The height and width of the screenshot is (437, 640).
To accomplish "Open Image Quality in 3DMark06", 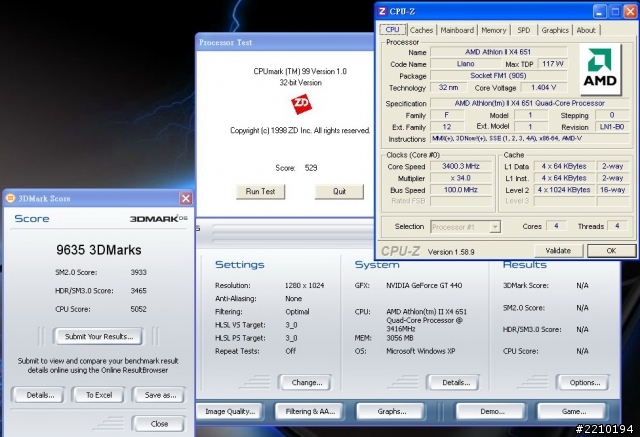I will pos(230,412).
